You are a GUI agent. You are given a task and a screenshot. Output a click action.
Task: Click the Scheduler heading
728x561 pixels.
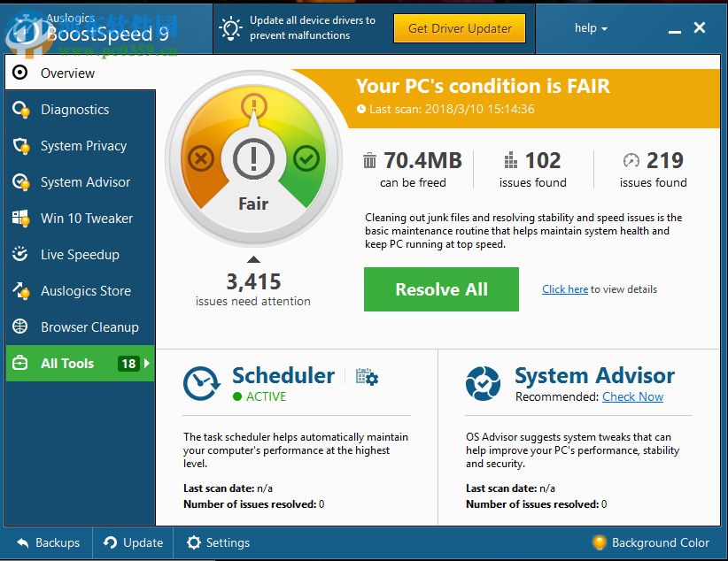click(283, 375)
